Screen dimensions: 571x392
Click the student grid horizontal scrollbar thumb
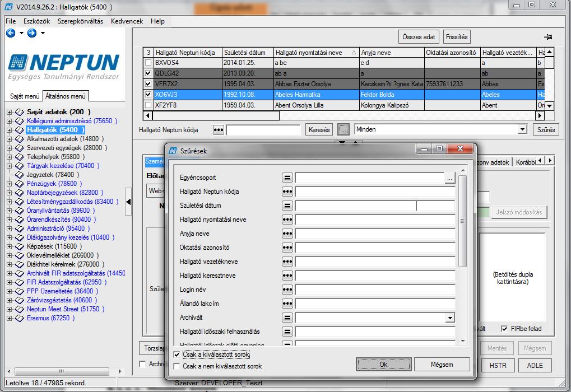pyautogui.click(x=216, y=116)
